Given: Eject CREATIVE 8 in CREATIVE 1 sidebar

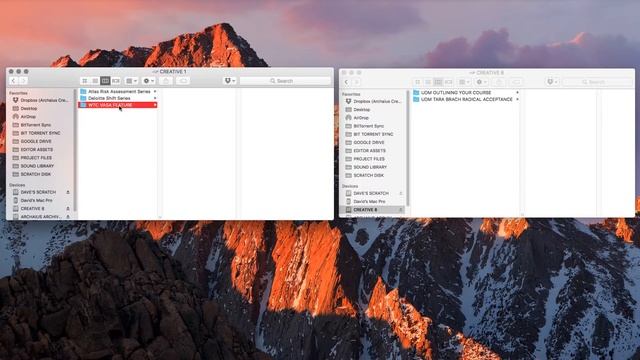Looking at the screenshot, I should [x=68, y=209].
